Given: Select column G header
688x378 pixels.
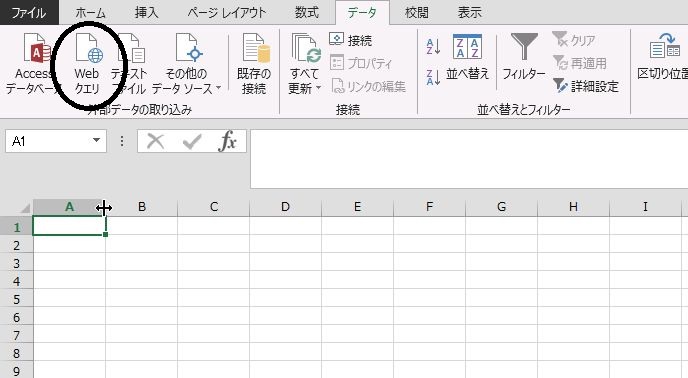Looking at the screenshot, I should pos(501,207).
